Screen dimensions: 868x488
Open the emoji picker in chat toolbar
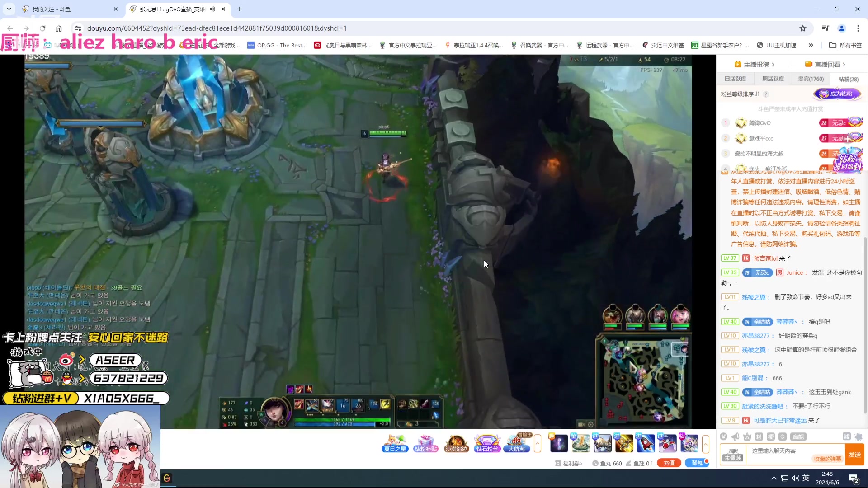724,436
